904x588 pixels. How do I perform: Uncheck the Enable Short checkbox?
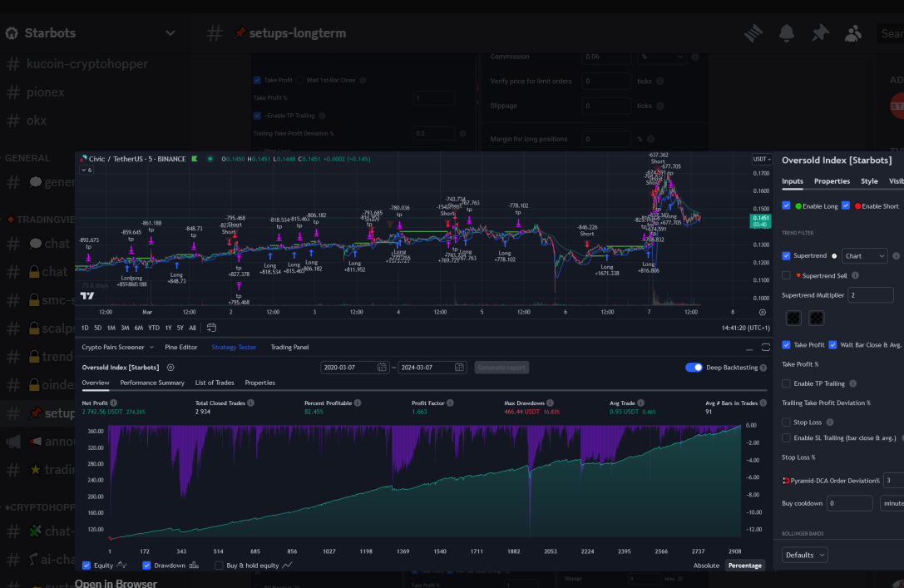pos(846,205)
